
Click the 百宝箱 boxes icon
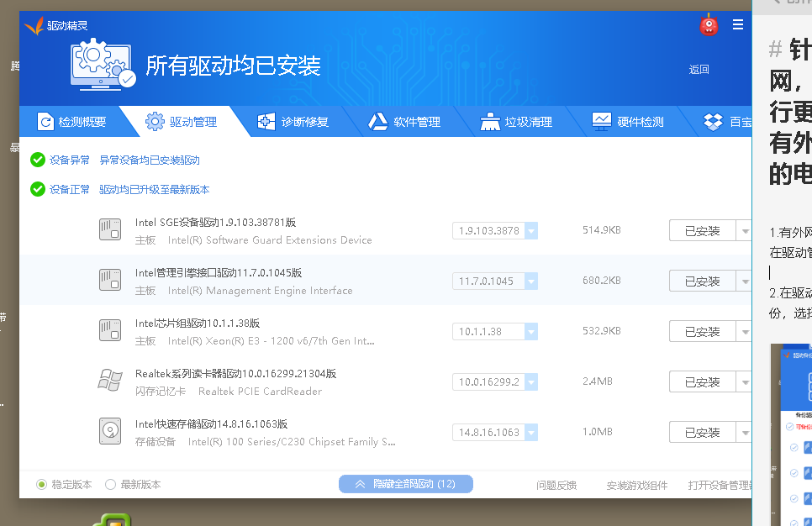(713, 122)
